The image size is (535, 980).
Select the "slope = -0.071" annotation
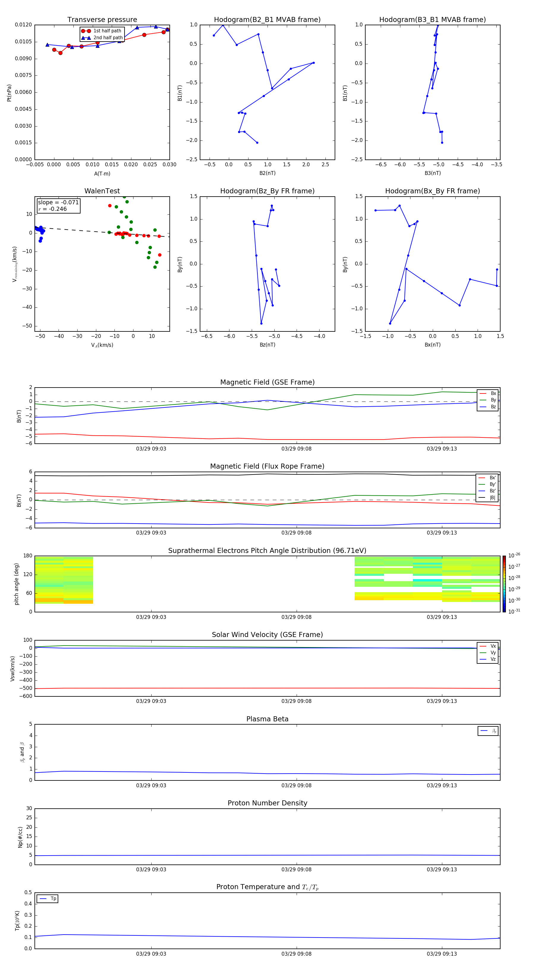tap(58, 203)
